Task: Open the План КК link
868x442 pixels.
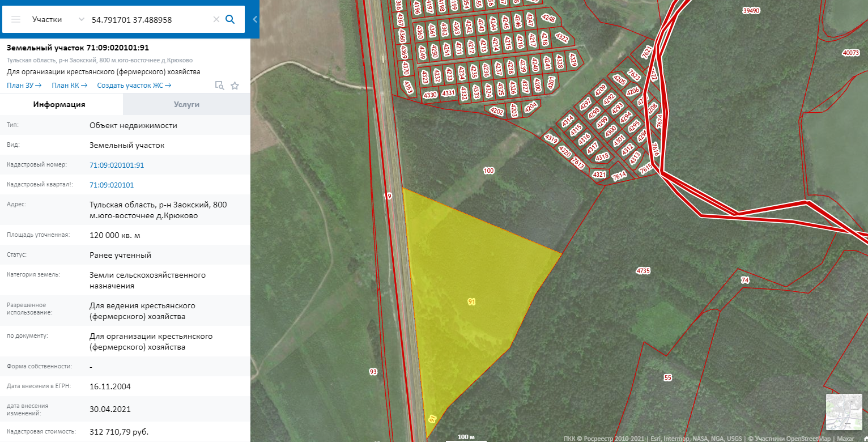Action: [69, 86]
